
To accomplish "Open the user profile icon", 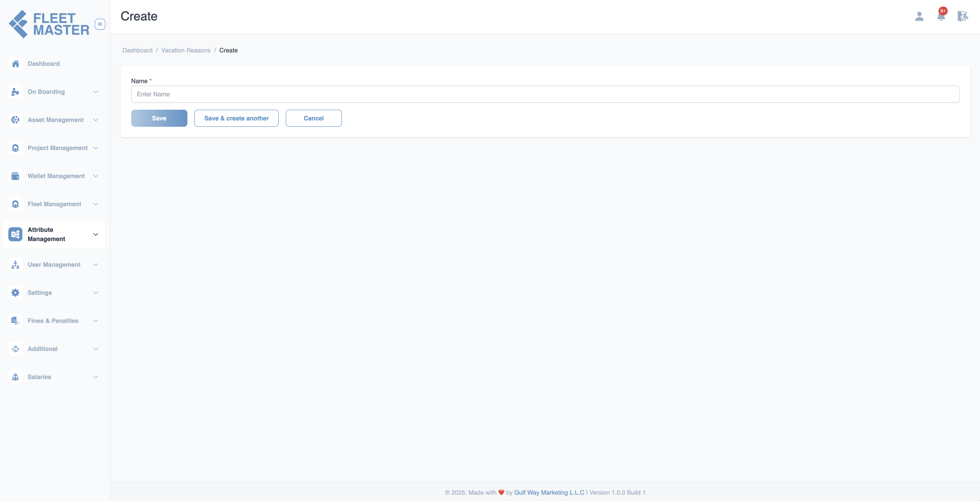I will [x=919, y=16].
